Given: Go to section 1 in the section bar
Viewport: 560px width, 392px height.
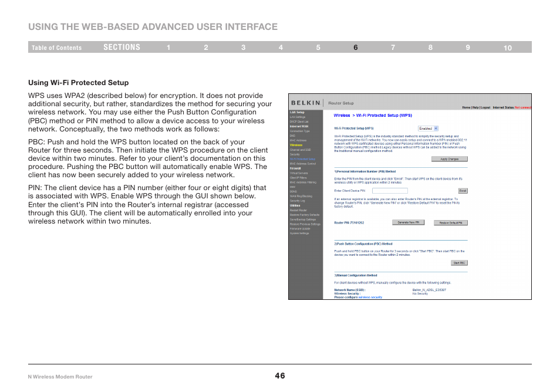Looking at the screenshot, I should [x=168, y=48].
